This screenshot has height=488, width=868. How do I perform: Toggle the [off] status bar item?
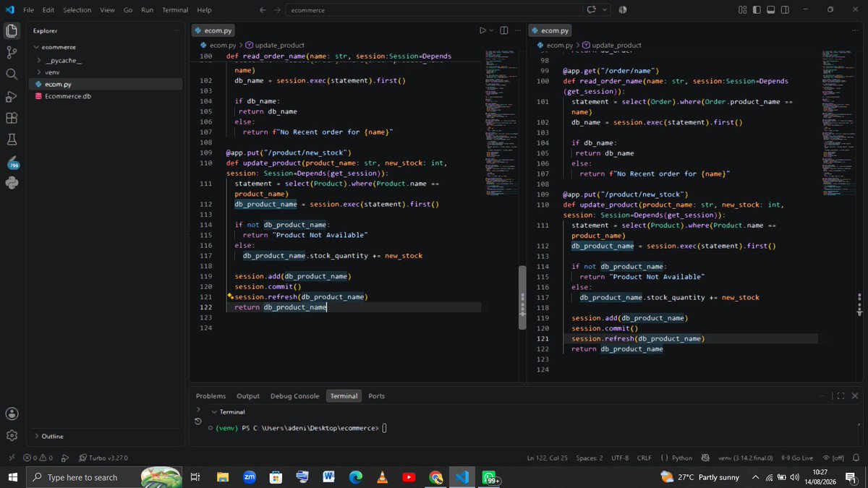coord(833,458)
